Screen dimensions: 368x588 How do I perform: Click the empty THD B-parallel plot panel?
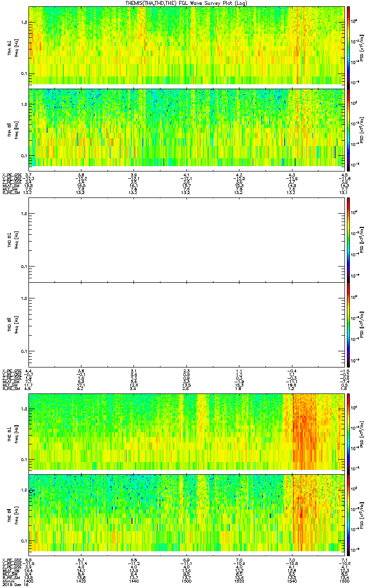[x=186, y=325]
